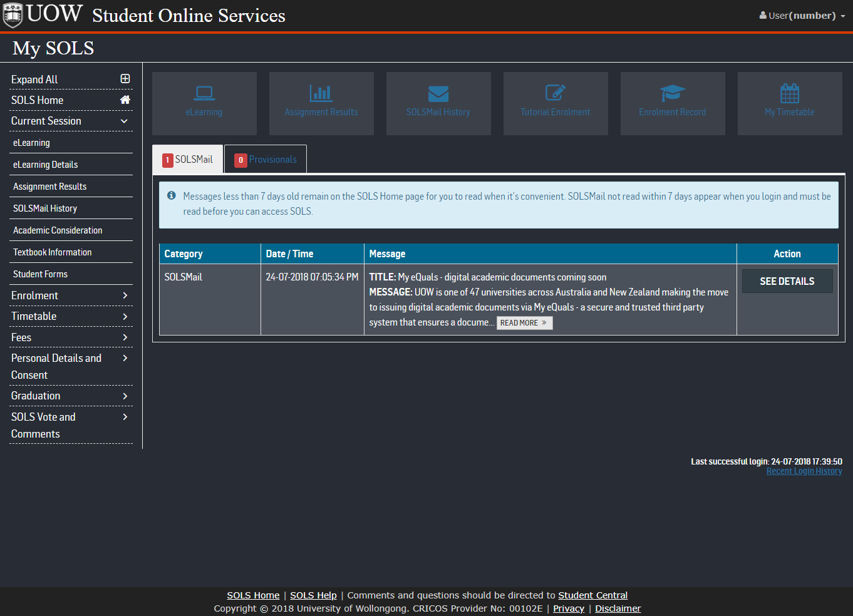Open SOLSMail History using the envelope icon

tap(438, 103)
